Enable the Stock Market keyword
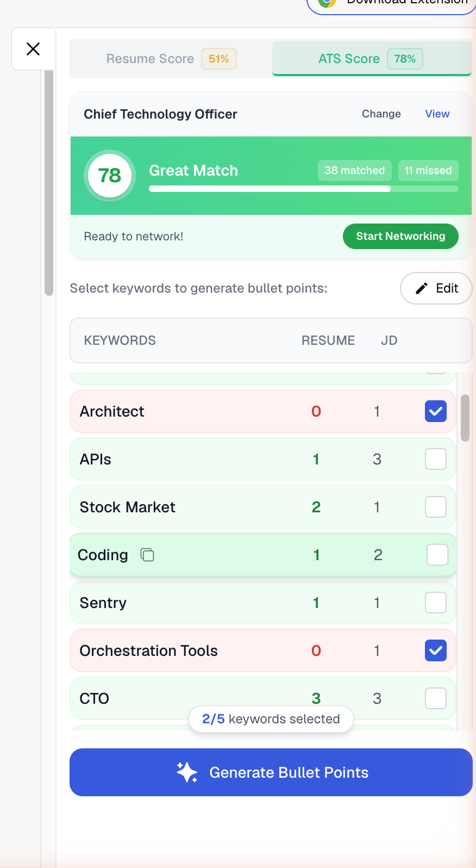This screenshot has height=868, width=476. pyautogui.click(x=435, y=506)
